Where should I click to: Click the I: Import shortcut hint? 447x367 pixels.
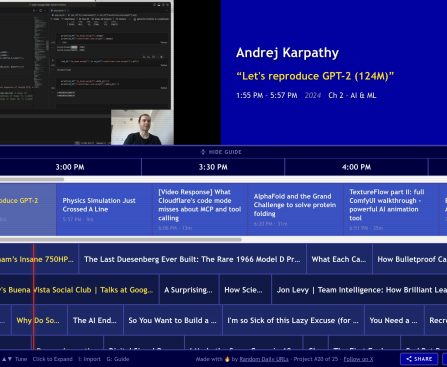point(89,359)
